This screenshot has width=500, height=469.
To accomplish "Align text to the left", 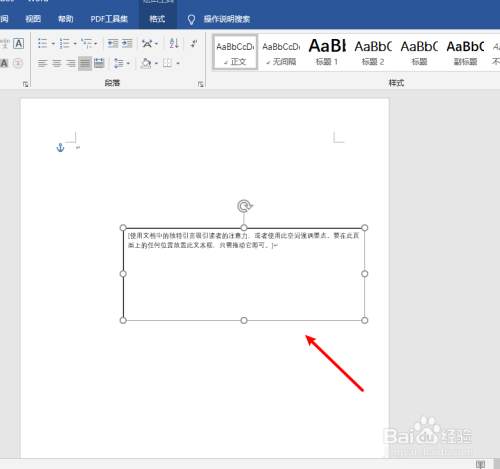I will 42,63.
